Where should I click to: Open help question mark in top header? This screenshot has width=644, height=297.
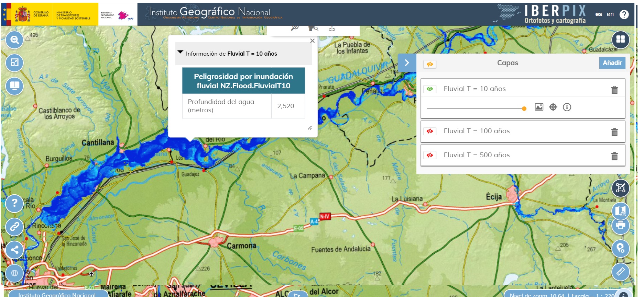[x=624, y=14]
